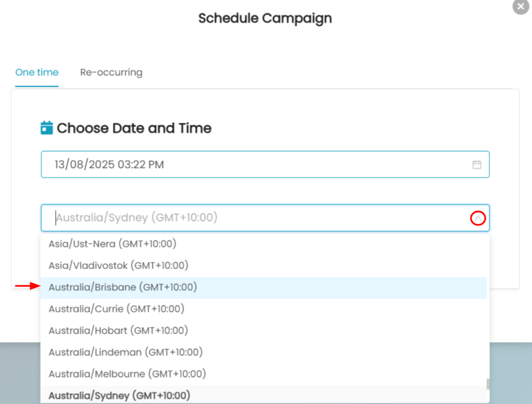Switch to the Re-occurring tab
The width and height of the screenshot is (532, 404).
tap(111, 72)
